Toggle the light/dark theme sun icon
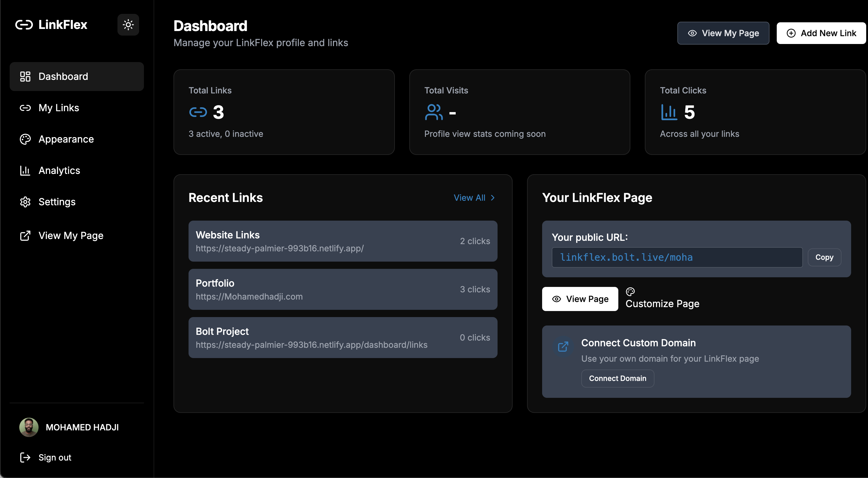Viewport: 868px width, 478px height. pos(128,25)
